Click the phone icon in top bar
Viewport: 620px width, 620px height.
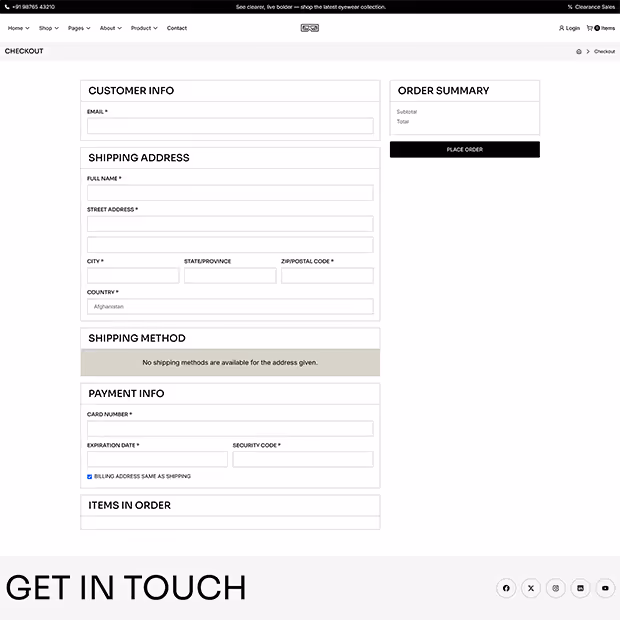pyautogui.click(x=7, y=7)
